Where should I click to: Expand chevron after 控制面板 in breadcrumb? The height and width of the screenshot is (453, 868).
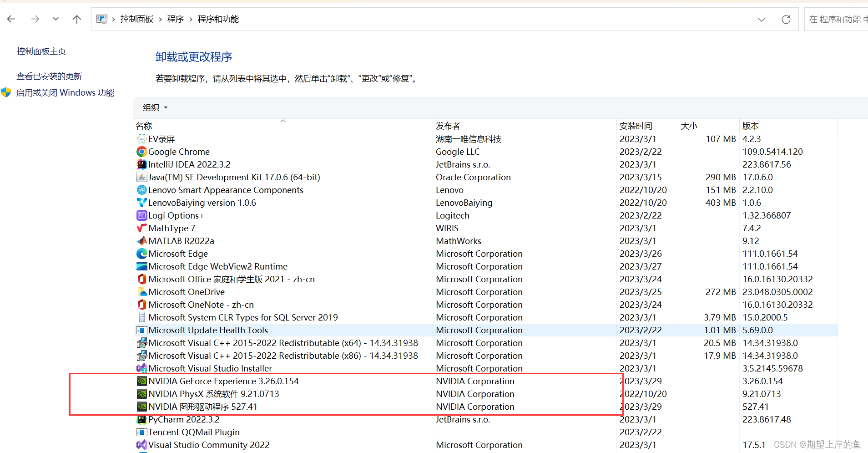coord(160,19)
